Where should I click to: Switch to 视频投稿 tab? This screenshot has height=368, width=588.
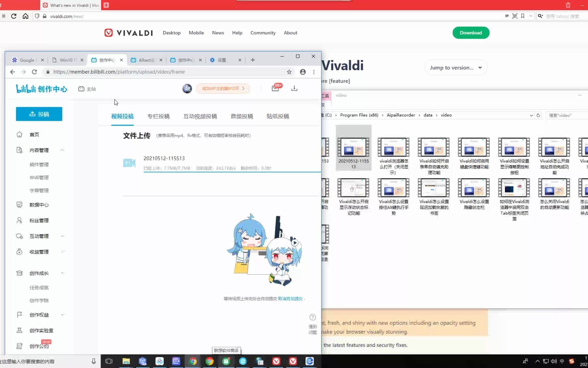click(x=122, y=116)
